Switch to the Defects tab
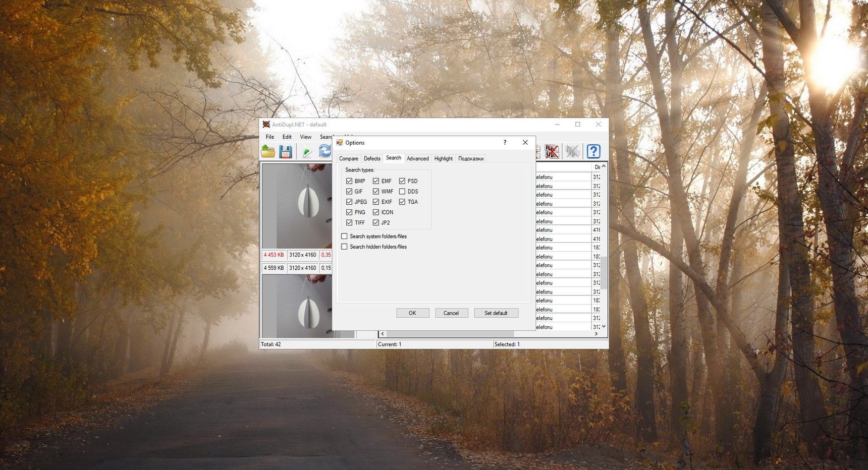The width and height of the screenshot is (868, 470). 372,158
